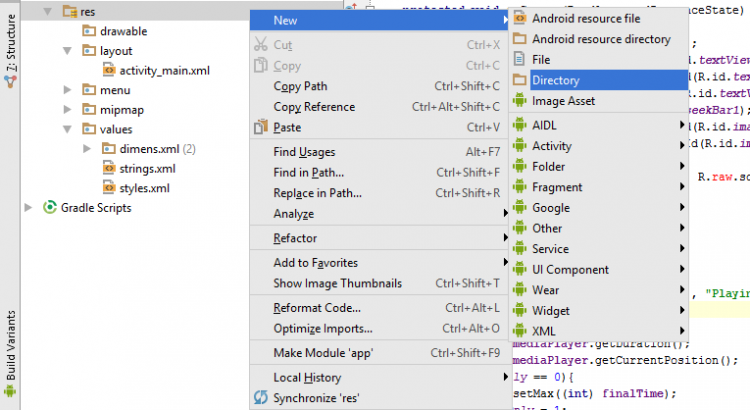This screenshot has height=410, width=750.
Task: Expand the dimens.xml tree node
Action: tap(88, 149)
